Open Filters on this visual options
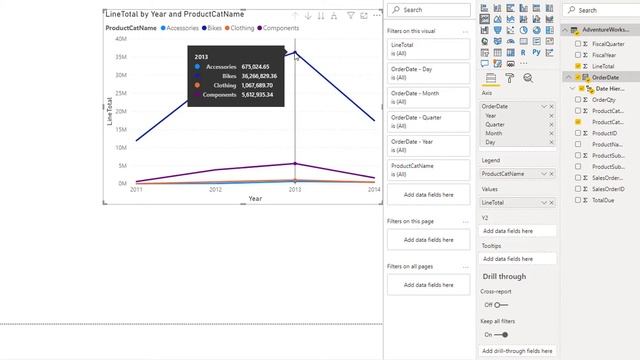640x360 pixels. click(x=465, y=31)
